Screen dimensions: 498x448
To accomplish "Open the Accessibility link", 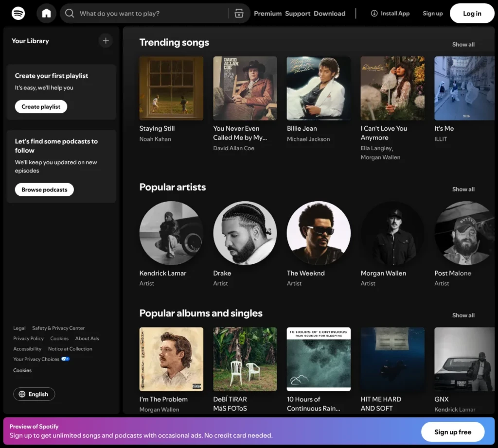I will [27, 349].
